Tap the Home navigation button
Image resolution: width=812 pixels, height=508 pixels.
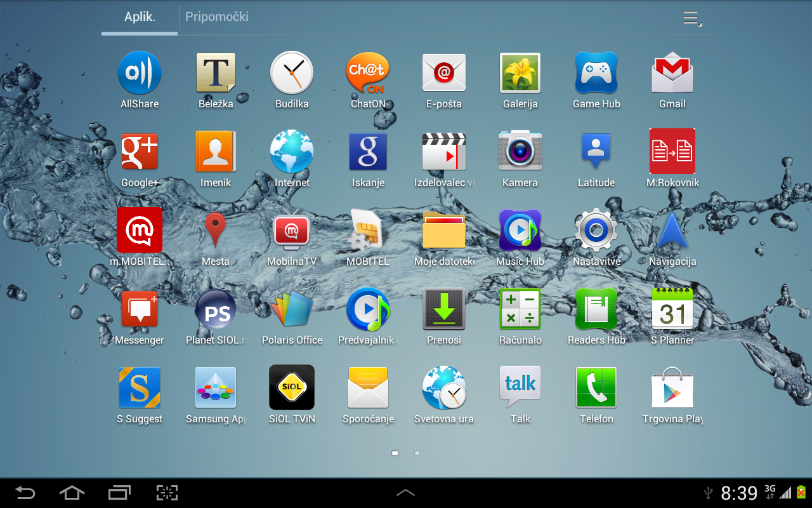pyautogui.click(x=72, y=493)
